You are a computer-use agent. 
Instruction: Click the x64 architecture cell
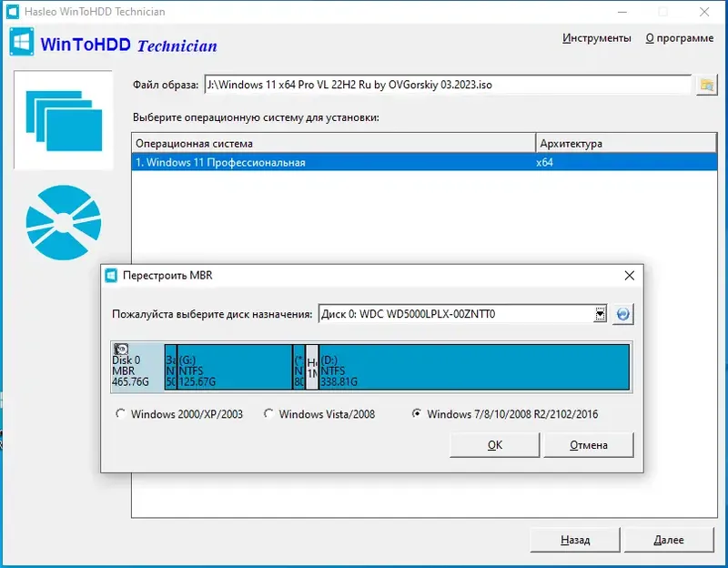coord(544,163)
